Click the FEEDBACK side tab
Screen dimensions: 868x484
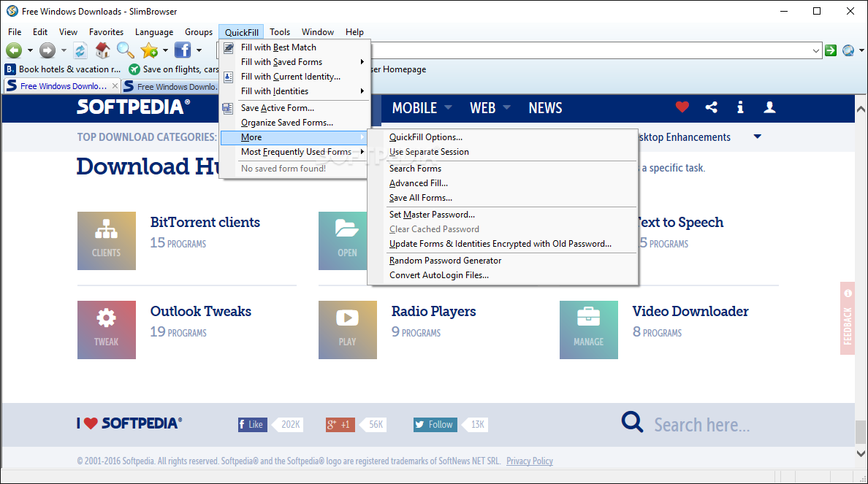(x=848, y=318)
